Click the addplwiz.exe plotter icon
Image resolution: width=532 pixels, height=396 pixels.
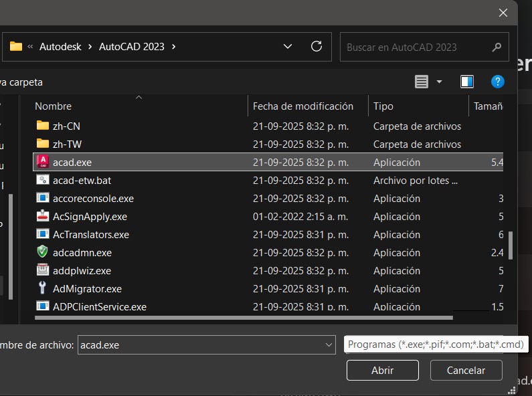(43, 270)
